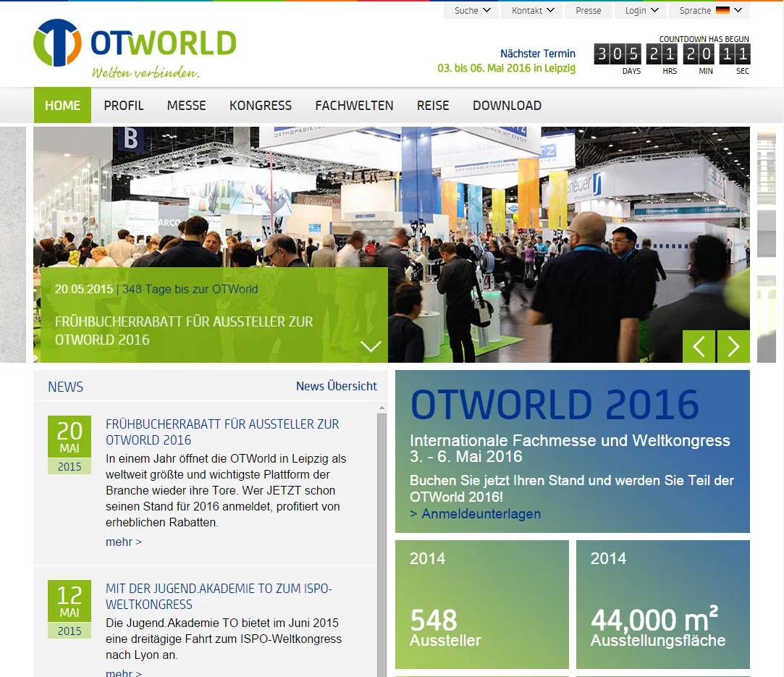The width and height of the screenshot is (784, 677).
Task: Select the KONGRESS menu item
Action: coord(261,106)
